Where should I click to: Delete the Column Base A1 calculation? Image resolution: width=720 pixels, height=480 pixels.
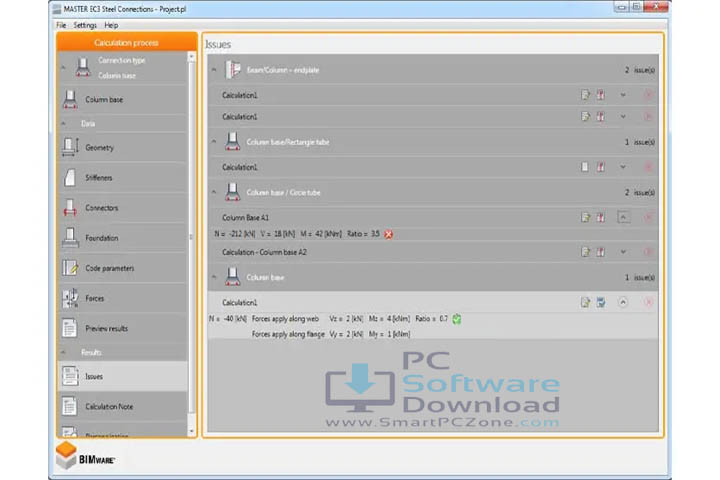pos(648,217)
